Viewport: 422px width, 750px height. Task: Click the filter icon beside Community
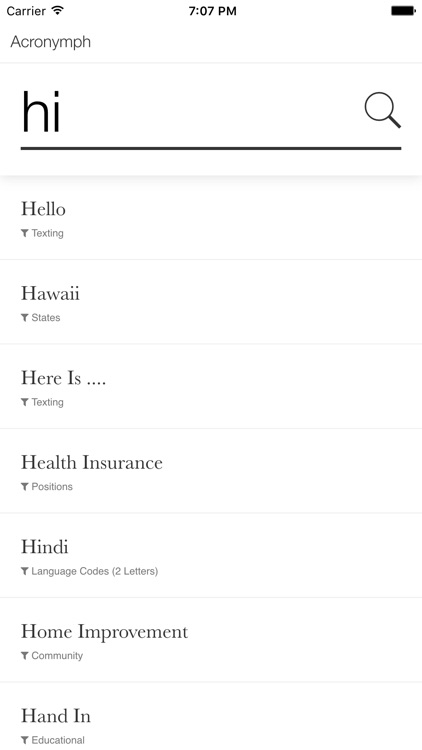(x=25, y=656)
